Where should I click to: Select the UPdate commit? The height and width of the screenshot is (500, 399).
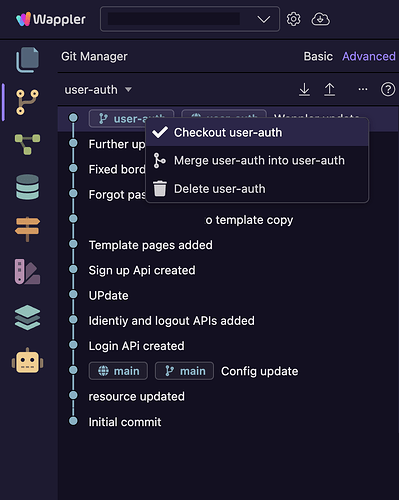(108, 296)
